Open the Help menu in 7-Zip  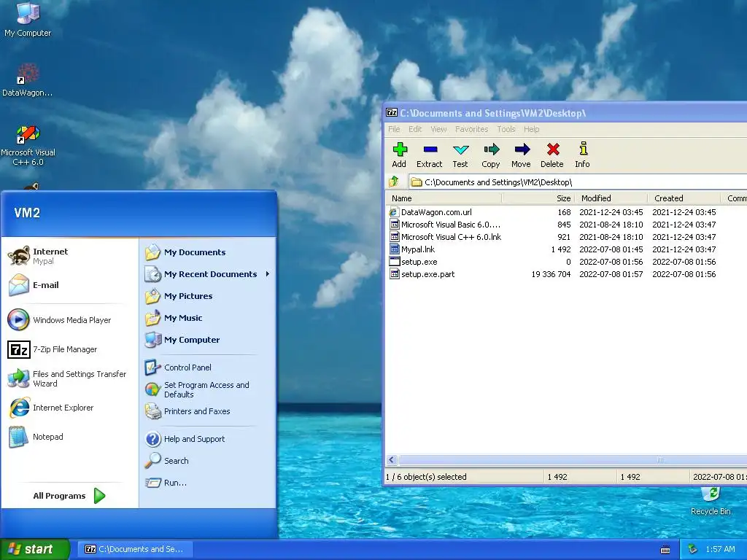[x=532, y=129]
